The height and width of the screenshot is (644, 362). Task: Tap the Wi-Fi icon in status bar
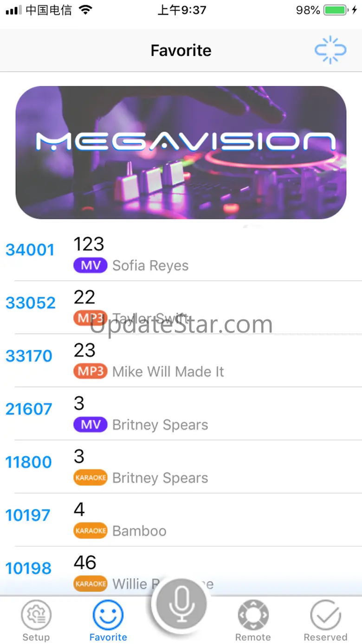(85, 10)
